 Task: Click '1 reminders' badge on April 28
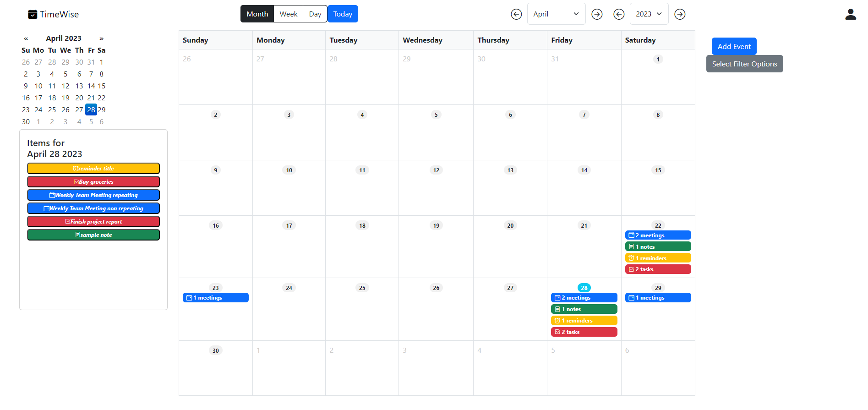(x=584, y=321)
